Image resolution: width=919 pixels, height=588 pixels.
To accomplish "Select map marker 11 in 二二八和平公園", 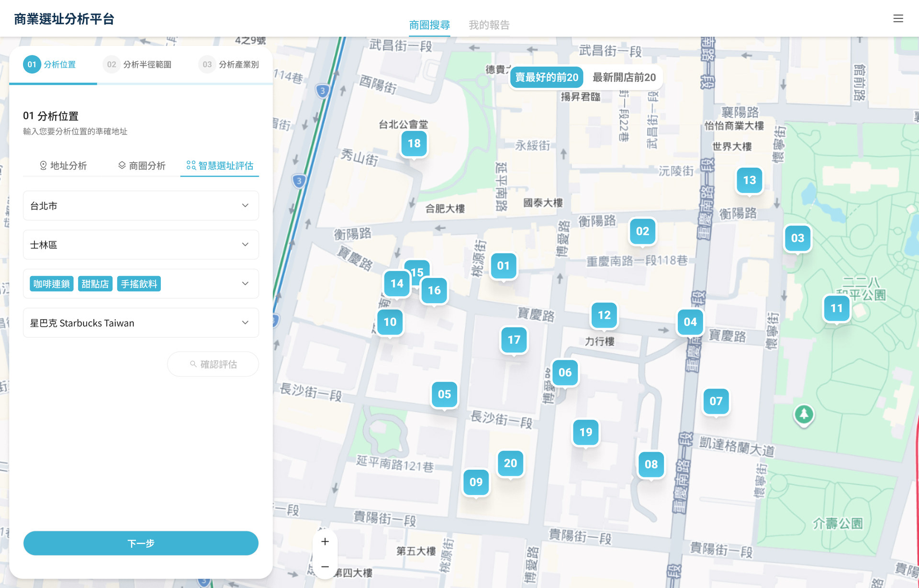I will coord(836,309).
